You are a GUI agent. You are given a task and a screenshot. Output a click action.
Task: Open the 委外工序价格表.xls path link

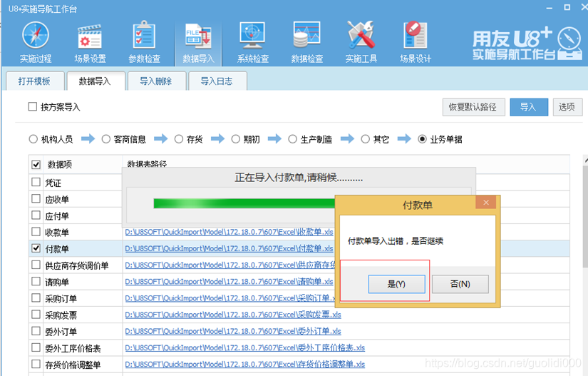(x=245, y=347)
